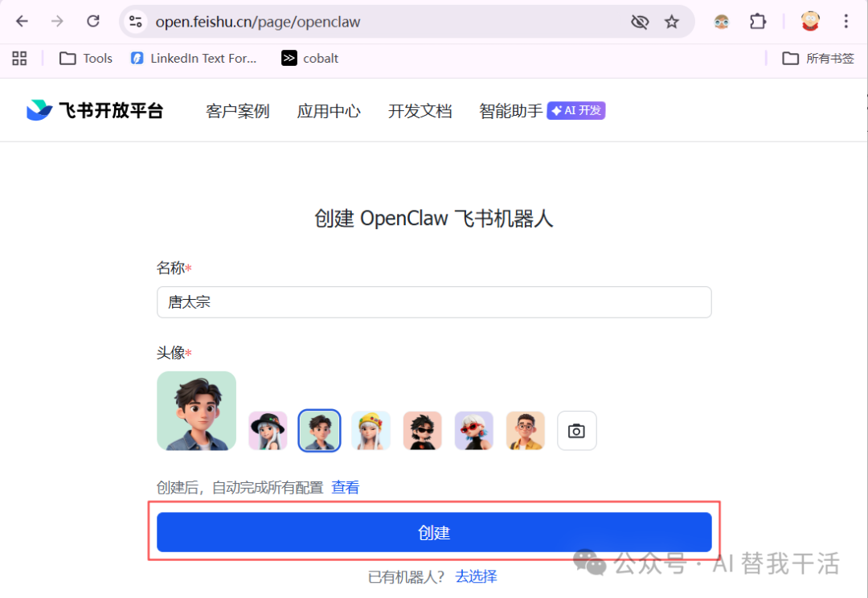
Task: Reload the current page
Action: [93, 22]
